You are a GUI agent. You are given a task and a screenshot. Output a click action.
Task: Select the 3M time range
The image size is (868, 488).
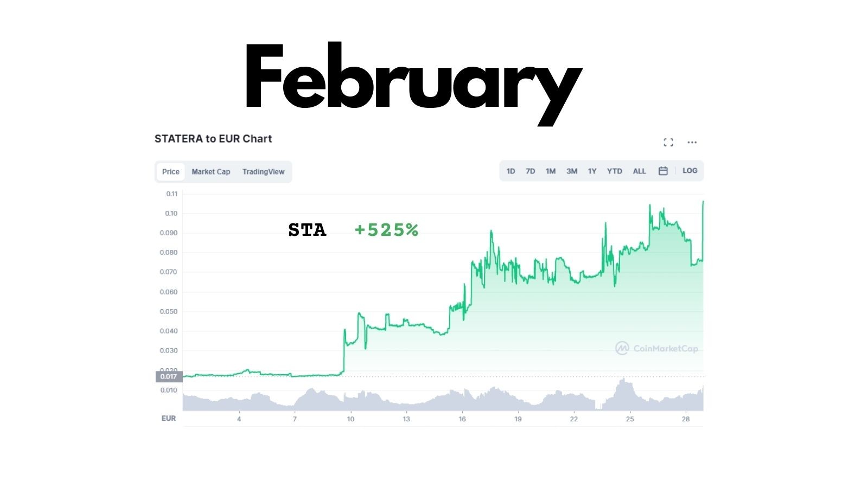coord(572,171)
